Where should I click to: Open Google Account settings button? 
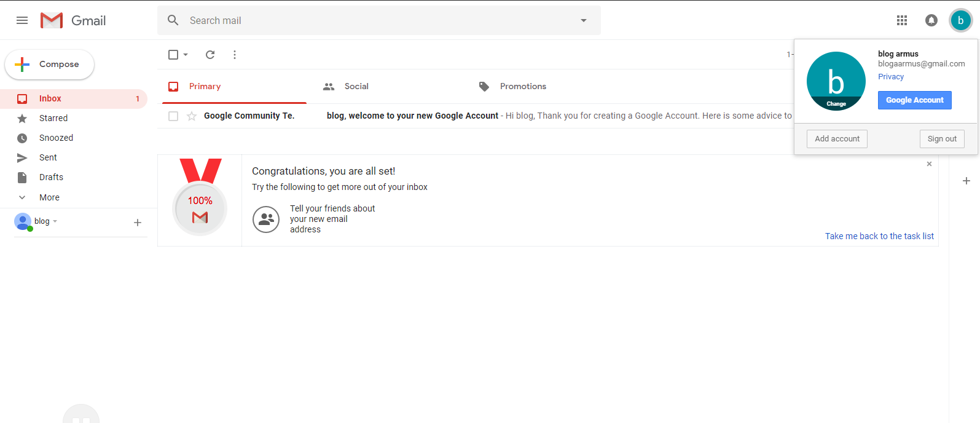pos(914,100)
